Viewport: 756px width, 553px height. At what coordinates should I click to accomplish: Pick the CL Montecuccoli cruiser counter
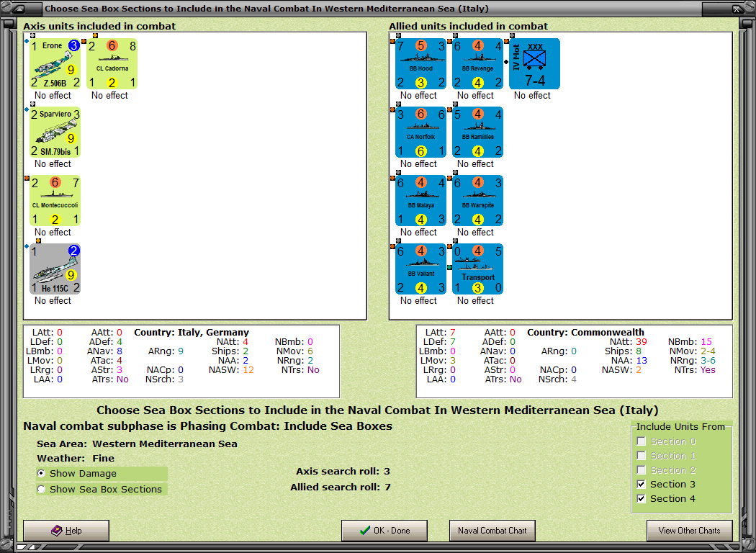pos(55,201)
